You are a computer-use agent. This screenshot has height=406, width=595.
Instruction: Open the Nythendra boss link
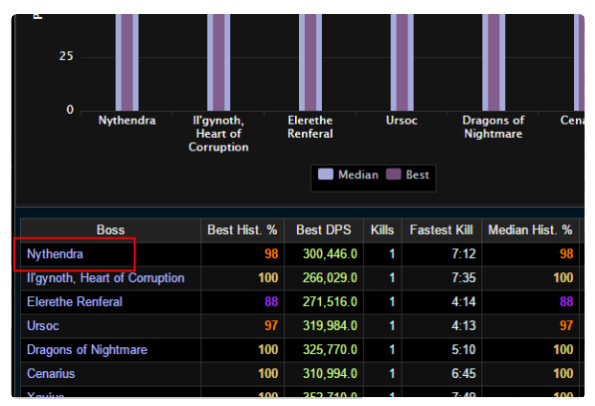coord(55,254)
